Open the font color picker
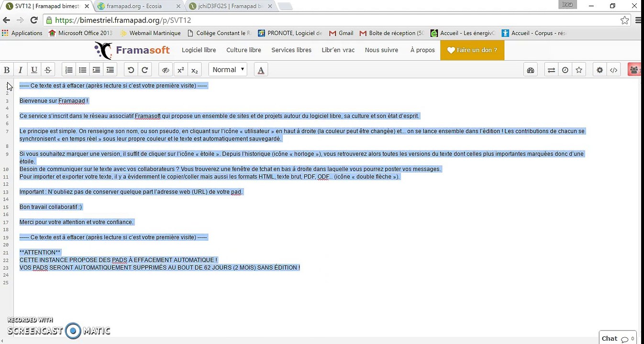 261,70
